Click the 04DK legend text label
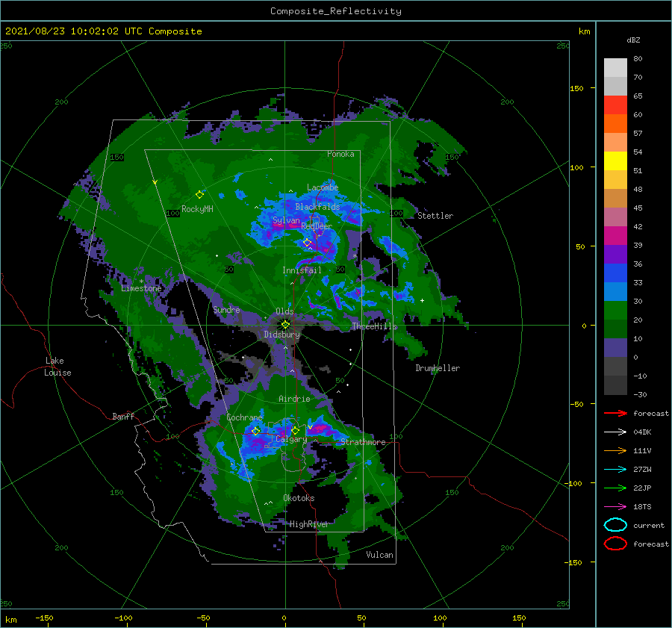This screenshot has height=628, width=672. tap(642, 432)
